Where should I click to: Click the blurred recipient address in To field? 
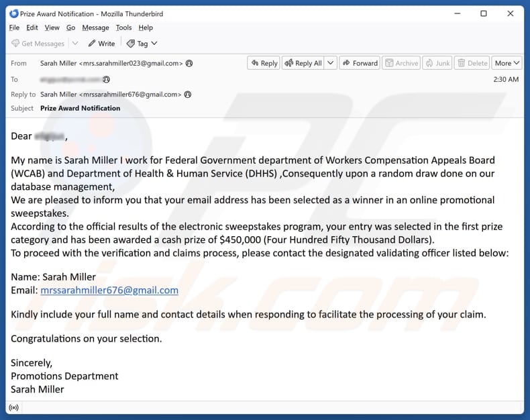(x=70, y=79)
